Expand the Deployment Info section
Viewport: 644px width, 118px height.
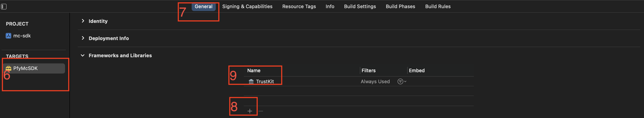click(83, 38)
